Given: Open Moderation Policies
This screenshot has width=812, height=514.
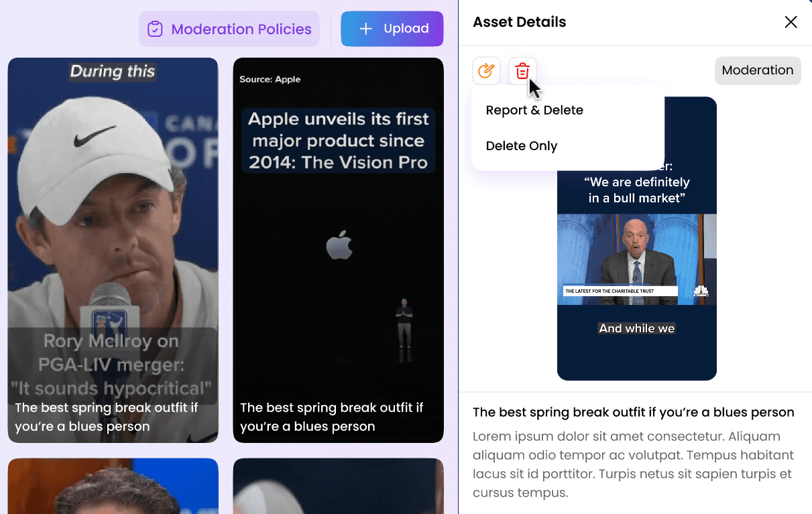Looking at the screenshot, I should [229, 29].
